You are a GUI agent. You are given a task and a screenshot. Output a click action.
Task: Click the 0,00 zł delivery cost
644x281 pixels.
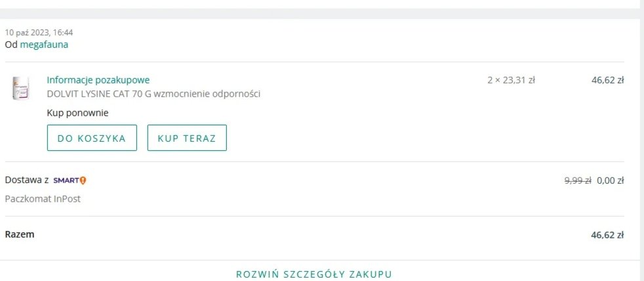611,180
